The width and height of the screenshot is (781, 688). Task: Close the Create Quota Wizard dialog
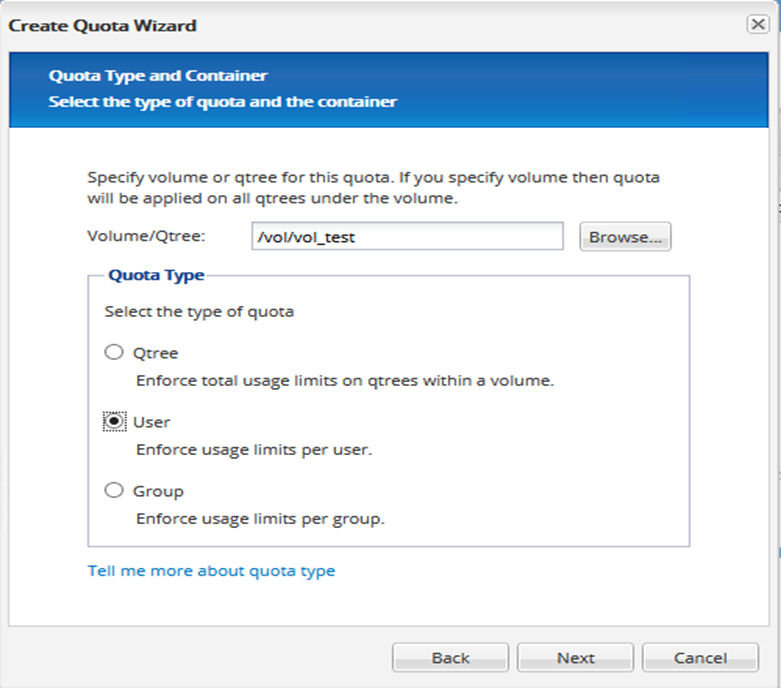[x=757, y=25]
